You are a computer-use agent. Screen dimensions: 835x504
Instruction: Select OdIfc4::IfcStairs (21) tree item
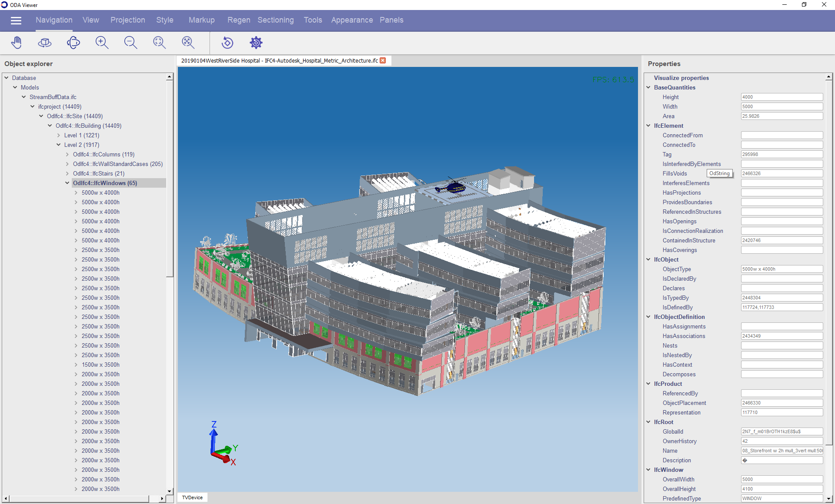pyautogui.click(x=98, y=173)
